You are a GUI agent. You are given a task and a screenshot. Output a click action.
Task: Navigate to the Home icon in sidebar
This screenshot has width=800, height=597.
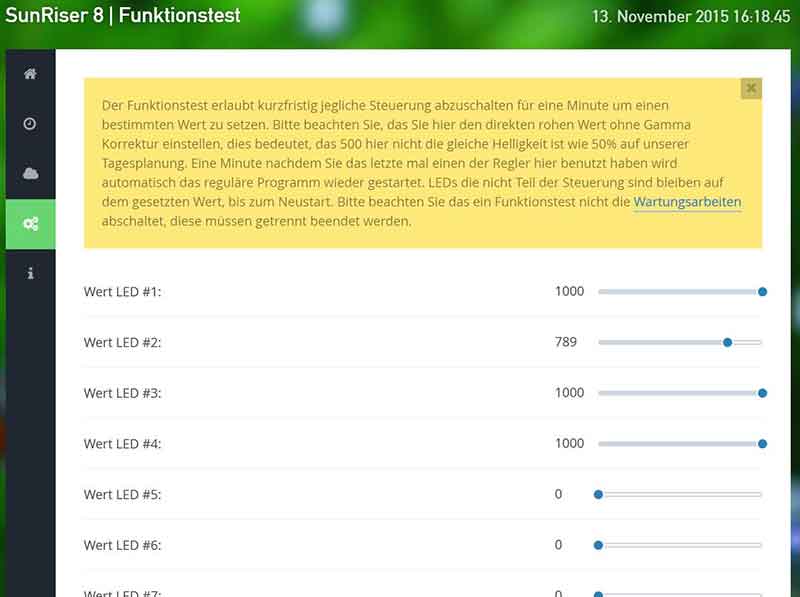pyautogui.click(x=31, y=71)
